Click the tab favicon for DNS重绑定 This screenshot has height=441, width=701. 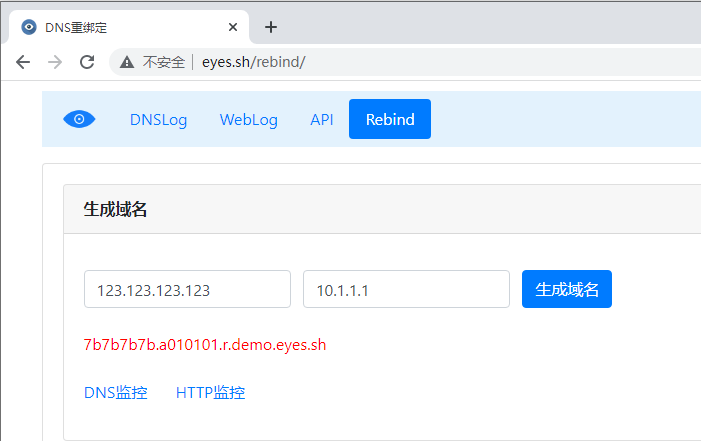pos(29,27)
